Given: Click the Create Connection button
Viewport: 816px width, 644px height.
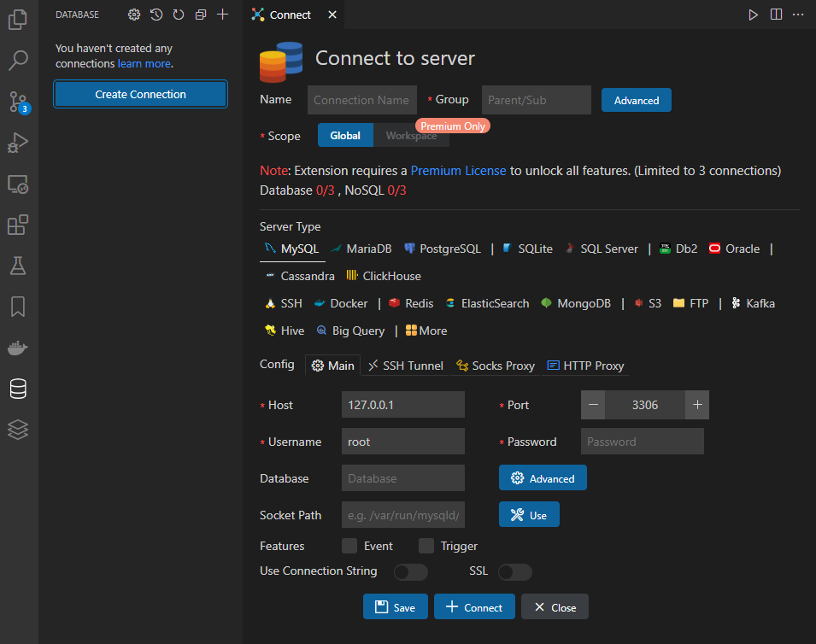Looking at the screenshot, I should click(x=140, y=94).
